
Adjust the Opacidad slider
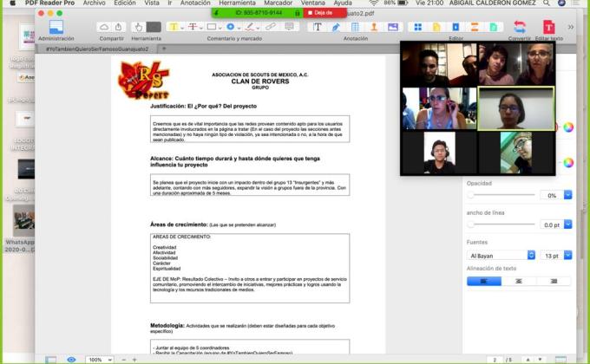point(502,195)
